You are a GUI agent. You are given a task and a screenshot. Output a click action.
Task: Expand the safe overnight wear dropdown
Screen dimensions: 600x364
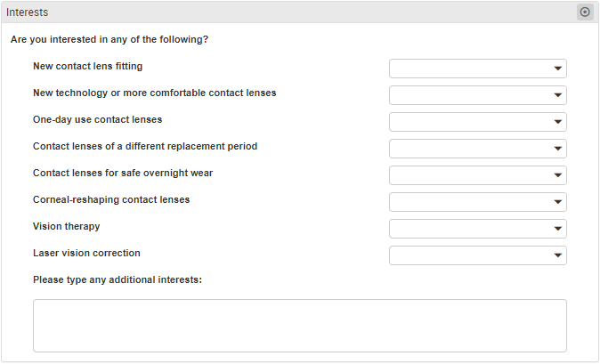click(477, 175)
